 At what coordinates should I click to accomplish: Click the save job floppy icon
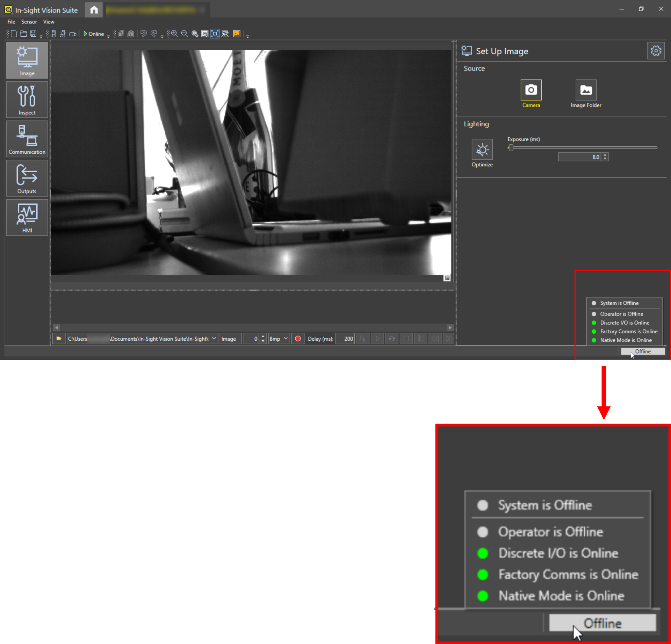[33, 34]
